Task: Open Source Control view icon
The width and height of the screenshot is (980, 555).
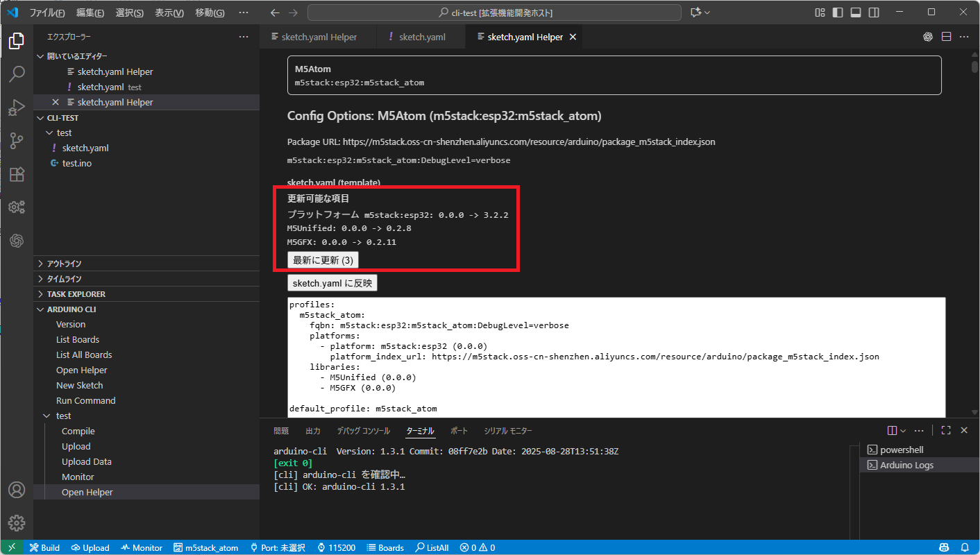Action: tap(17, 141)
